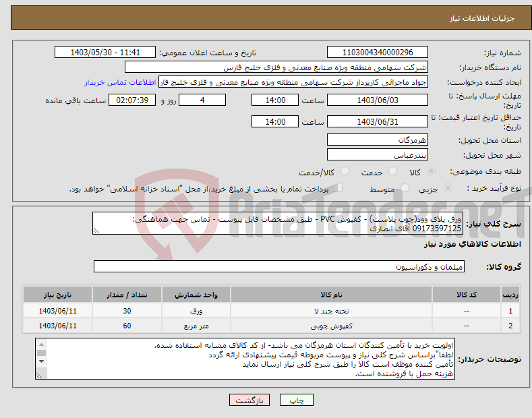Screen dimensions: 532x418
Task: Click page header جزئیات اطلاعات نیاز
Action: (482, 18)
